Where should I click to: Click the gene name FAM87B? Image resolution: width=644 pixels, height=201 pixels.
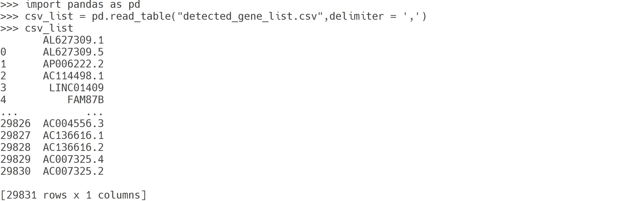click(86, 100)
